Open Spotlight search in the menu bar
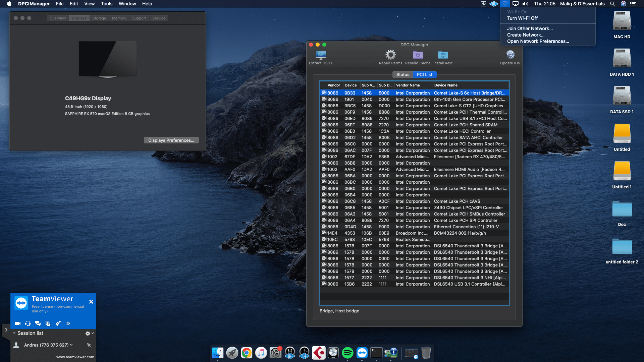The height and width of the screenshot is (362, 644). pyautogui.click(x=612, y=4)
